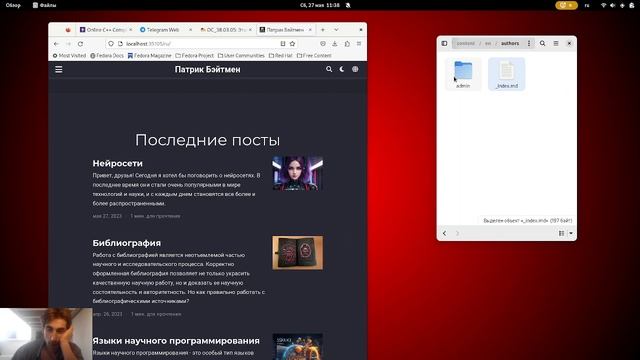Open the Wi-Fi icon in system tray
This screenshot has width=640, height=360.
pos(603,5)
